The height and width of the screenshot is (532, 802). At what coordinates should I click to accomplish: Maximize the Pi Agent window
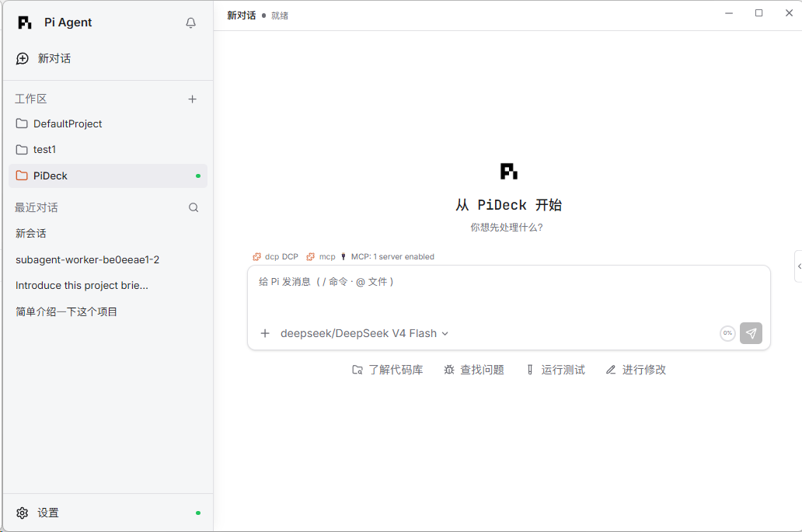pyautogui.click(x=759, y=13)
